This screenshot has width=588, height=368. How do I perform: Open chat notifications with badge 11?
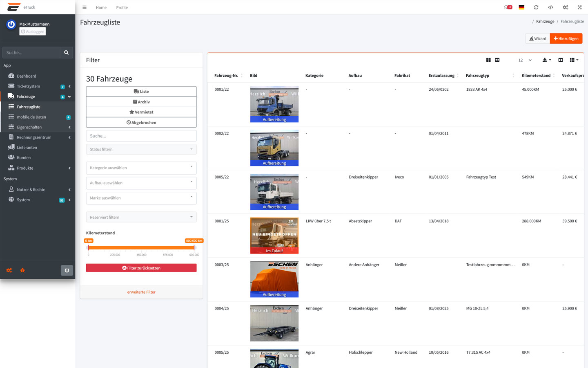508,7
